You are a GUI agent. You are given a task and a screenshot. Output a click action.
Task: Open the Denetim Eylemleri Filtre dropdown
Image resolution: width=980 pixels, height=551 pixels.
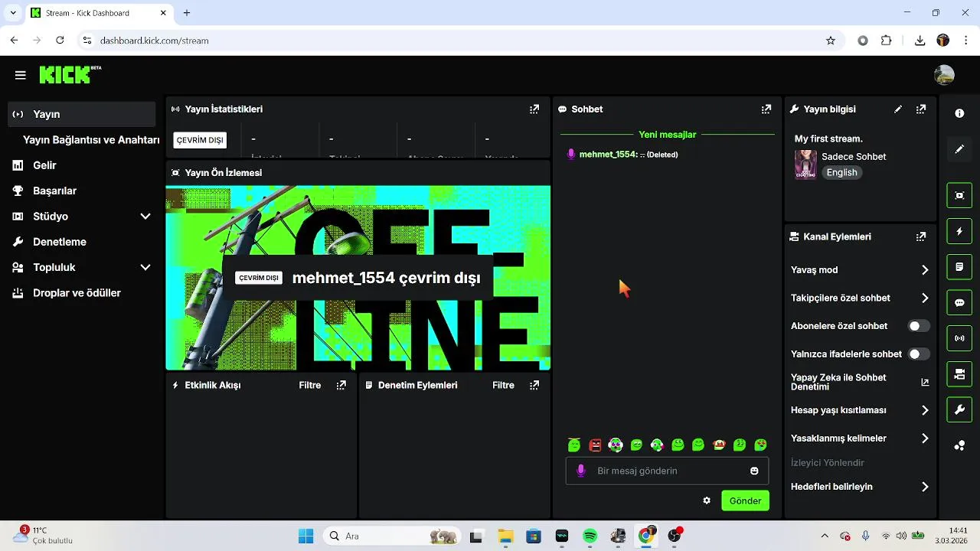(x=503, y=386)
